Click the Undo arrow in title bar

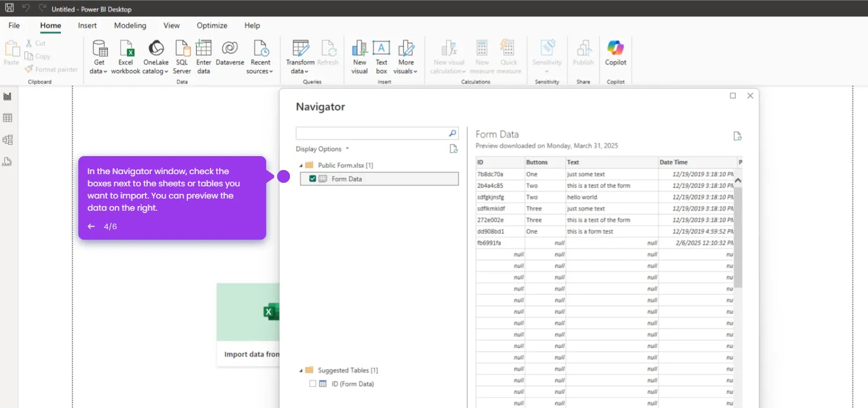click(x=26, y=8)
